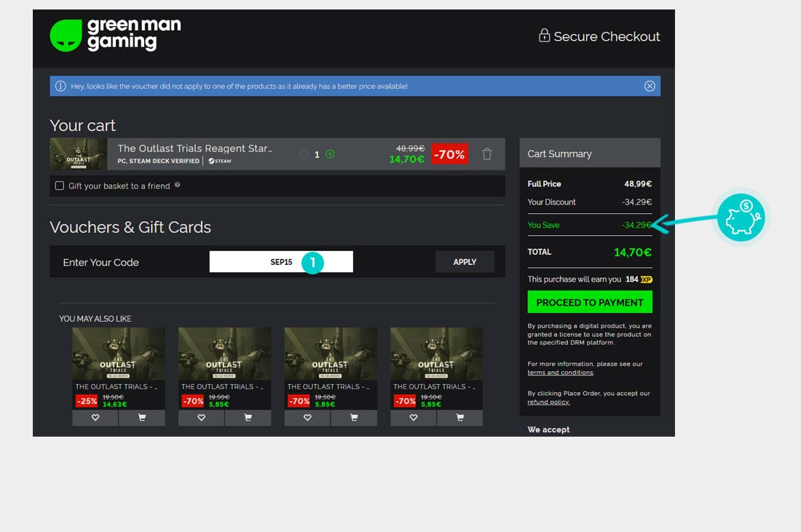This screenshot has width=801, height=532.
Task: Enable Gift your basket to a friend
Action: click(x=60, y=186)
